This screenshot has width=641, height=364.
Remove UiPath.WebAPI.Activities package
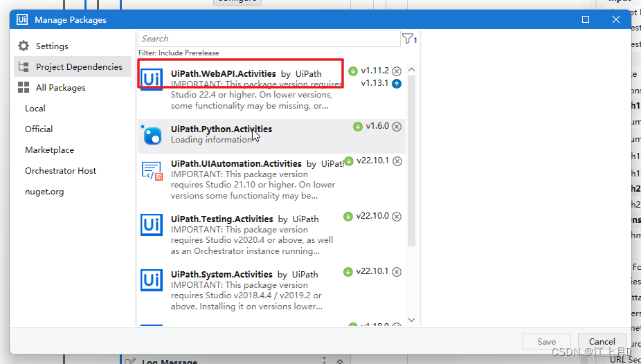[397, 71]
